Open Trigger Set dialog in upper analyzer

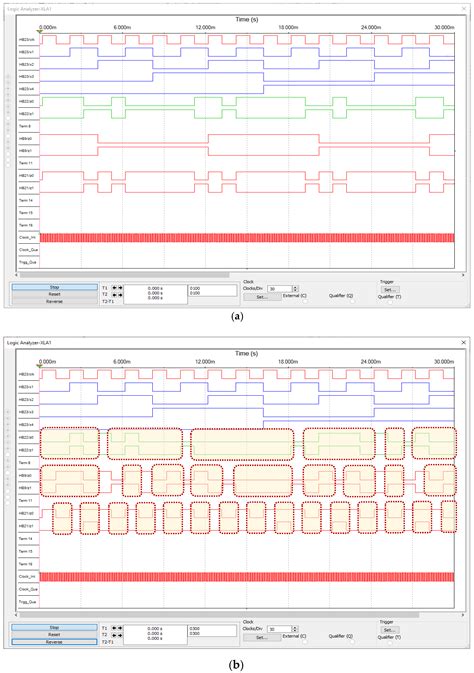pyautogui.click(x=389, y=289)
